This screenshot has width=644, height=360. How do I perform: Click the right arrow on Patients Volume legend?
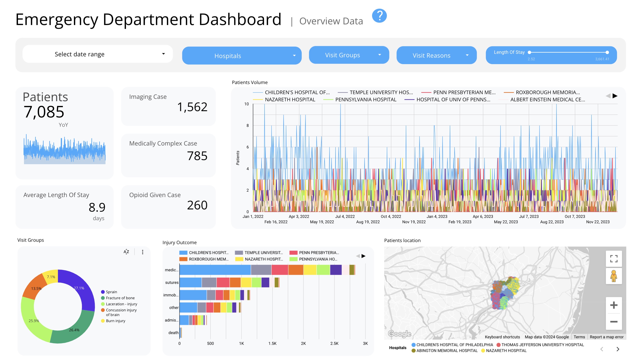(x=615, y=96)
